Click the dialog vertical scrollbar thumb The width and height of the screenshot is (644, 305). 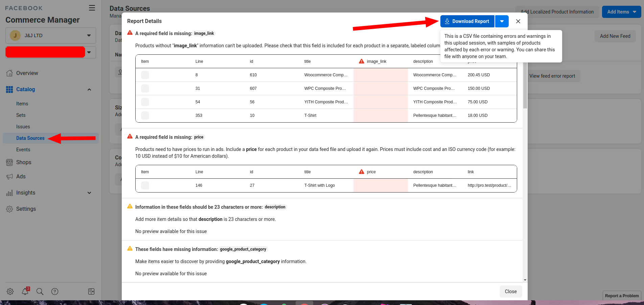pyautogui.click(x=525, y=86)
